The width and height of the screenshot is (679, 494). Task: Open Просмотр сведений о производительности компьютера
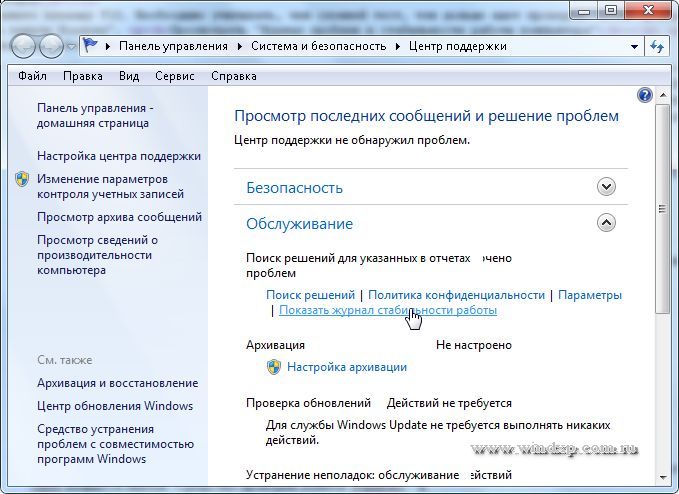click(x=97, y=255)
